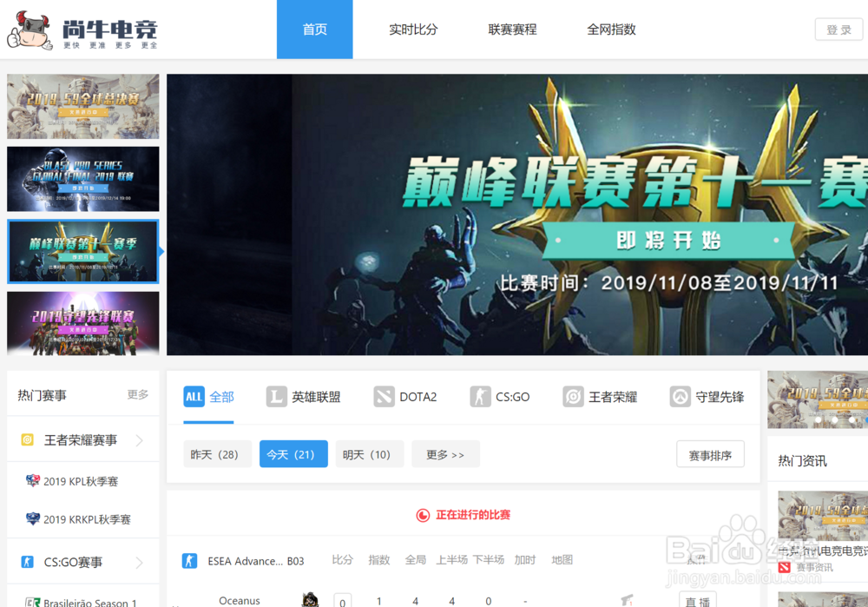
Task: Open the 联赛赛程 tab
Action: tap(512, 30)
